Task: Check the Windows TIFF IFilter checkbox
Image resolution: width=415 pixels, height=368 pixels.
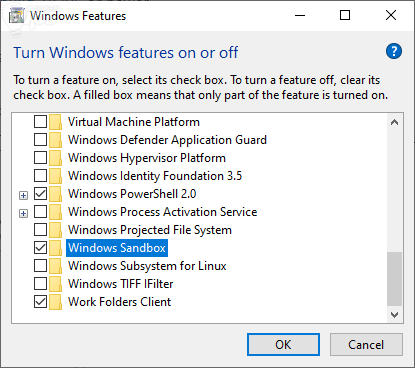Action: (x=40, y=284)
